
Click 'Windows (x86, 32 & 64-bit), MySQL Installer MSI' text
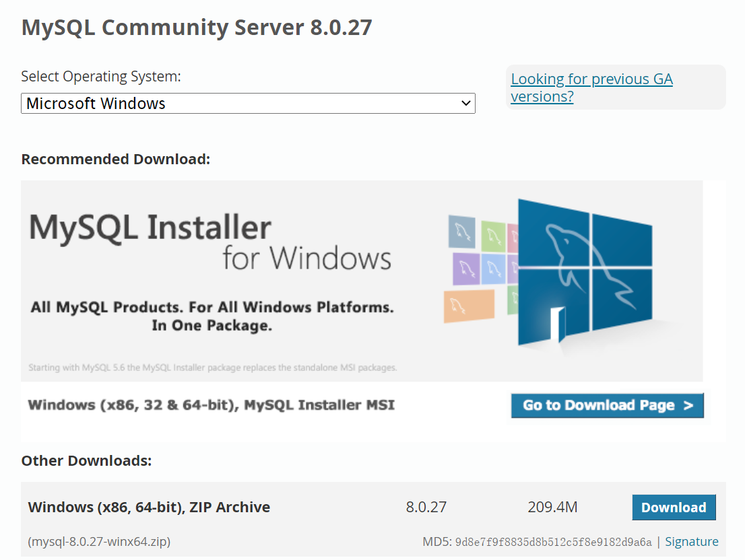(212, 405)
